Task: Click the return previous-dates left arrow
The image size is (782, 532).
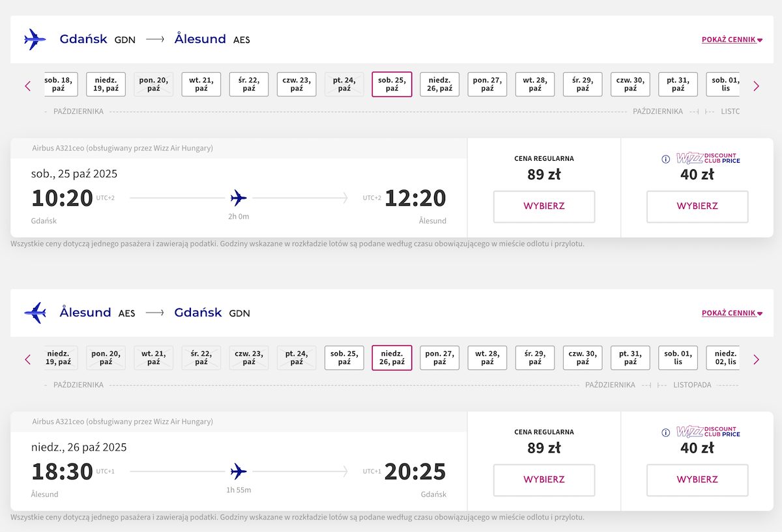Action: tap(27, 359)
